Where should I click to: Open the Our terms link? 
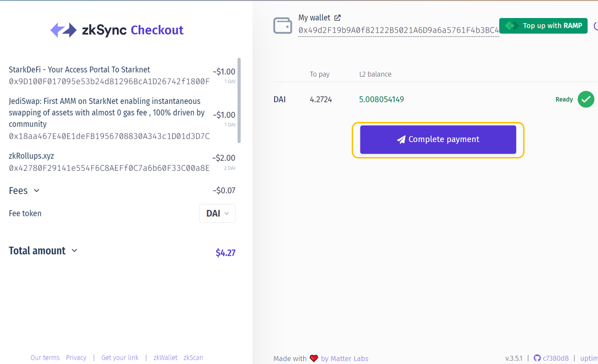(45, 358)
